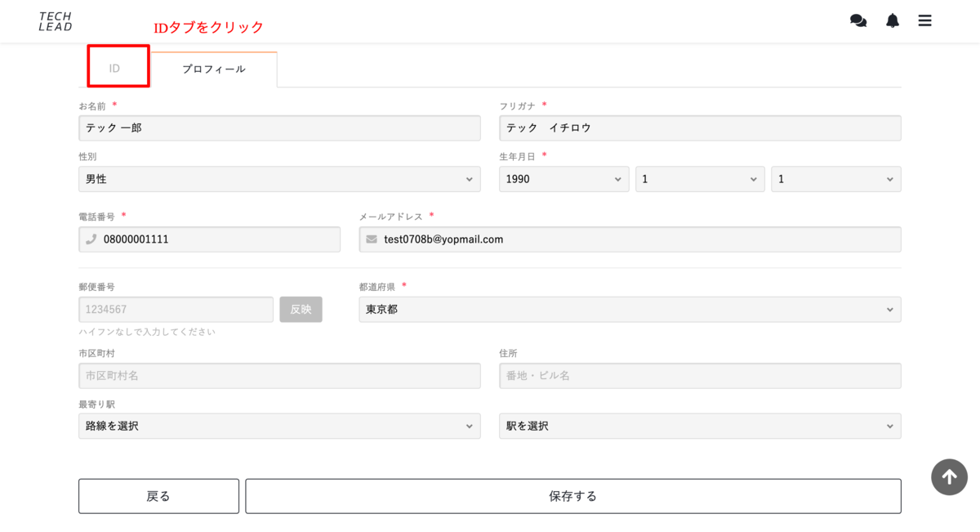The height and width of the screenshot is (532, 980).
Task: Open the birth year dropdown showing 1990
Action: [x=564, y=179]
